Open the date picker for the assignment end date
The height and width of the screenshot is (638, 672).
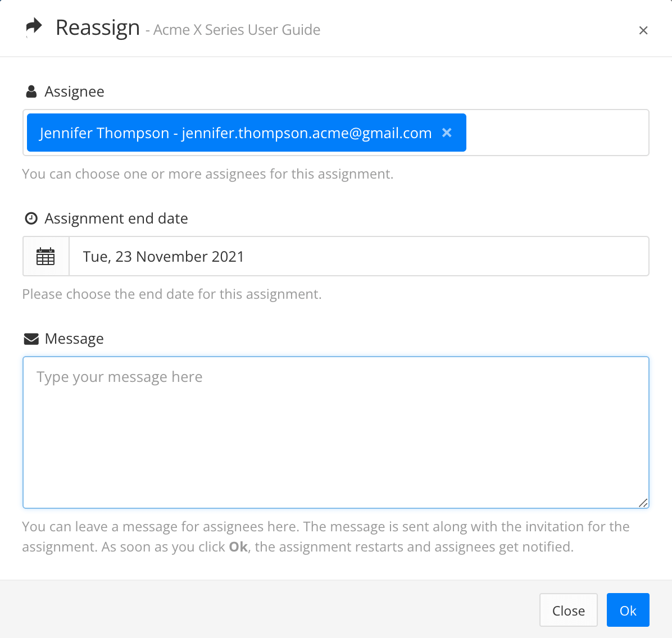(x=46, y=256)
